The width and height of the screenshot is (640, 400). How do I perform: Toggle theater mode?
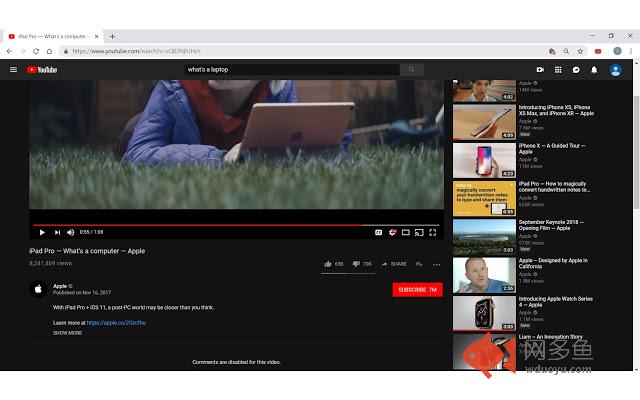click(406, 232)
